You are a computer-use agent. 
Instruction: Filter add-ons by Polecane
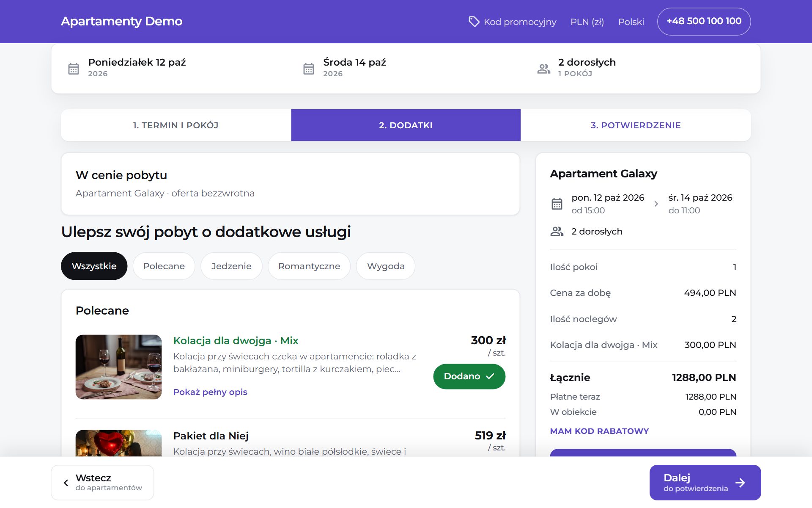point(164,266)
